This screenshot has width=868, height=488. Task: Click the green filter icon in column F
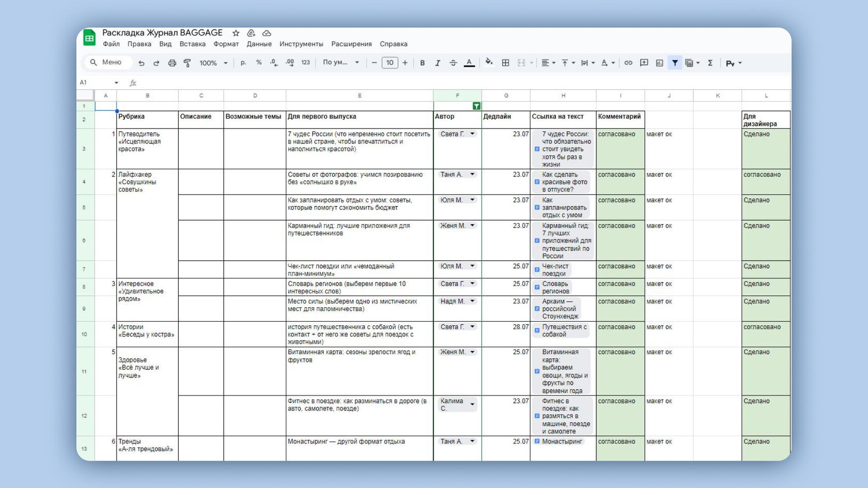(476, 106)
